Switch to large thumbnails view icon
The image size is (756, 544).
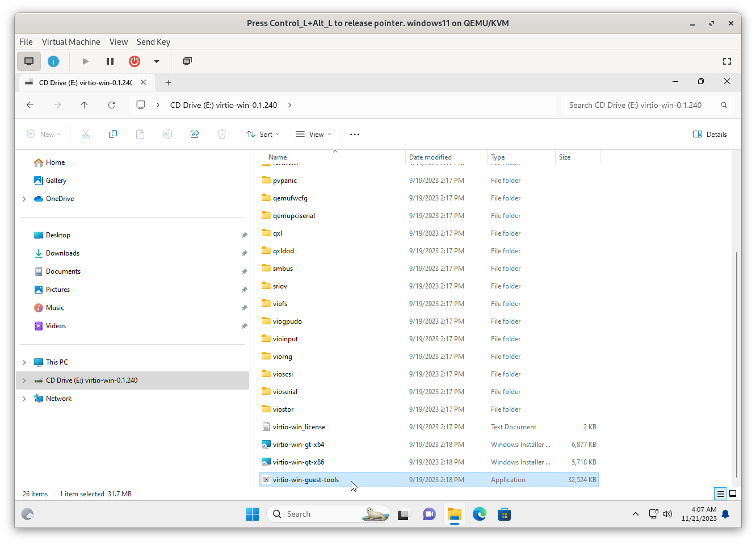(x=733, y=494)
